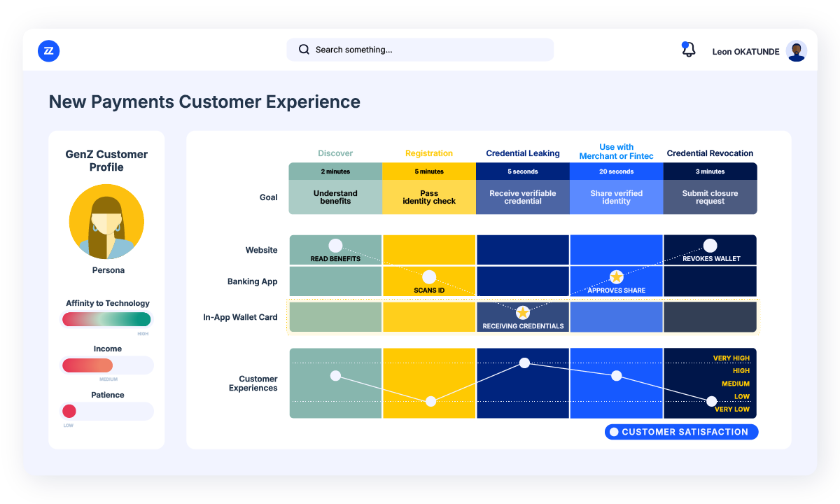Click the 3 minutes duration cell

tap(710, 171)
